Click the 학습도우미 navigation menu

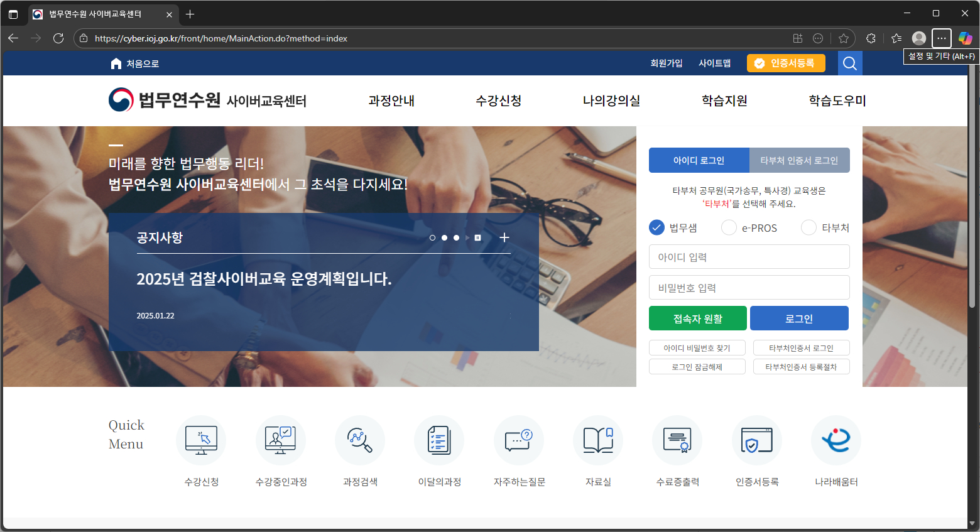836,100
